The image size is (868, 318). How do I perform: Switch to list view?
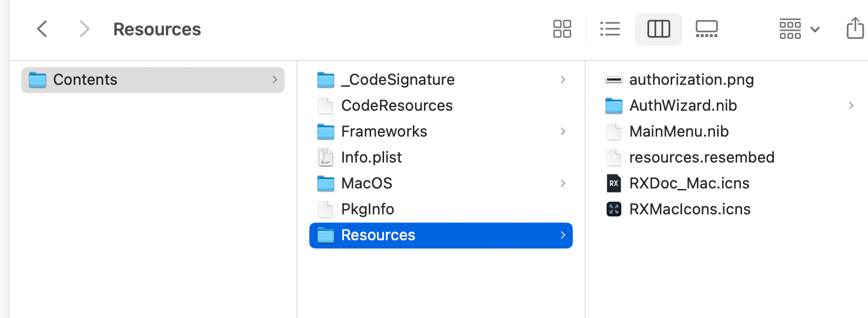click(610, 29)
